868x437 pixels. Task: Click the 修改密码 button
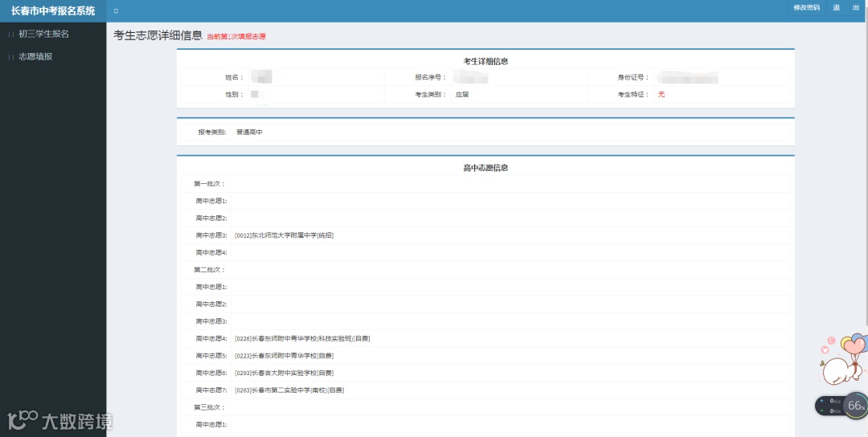point(807,8)
